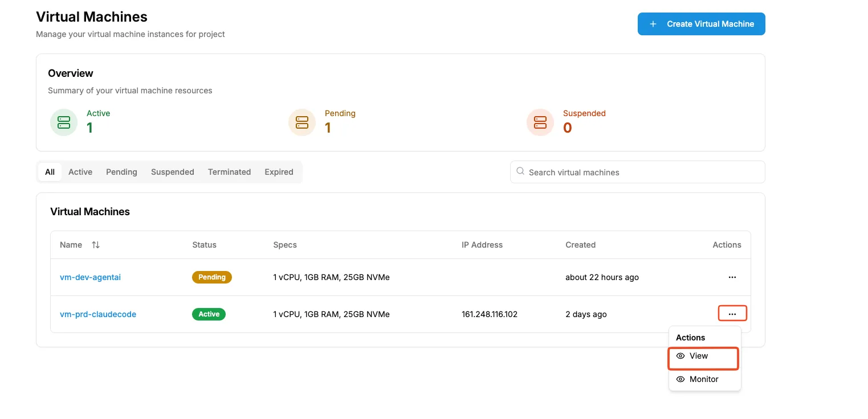Switch to the Pending filter tab
This screenshot has width=868, height=419.
click(x=121, y=172)
